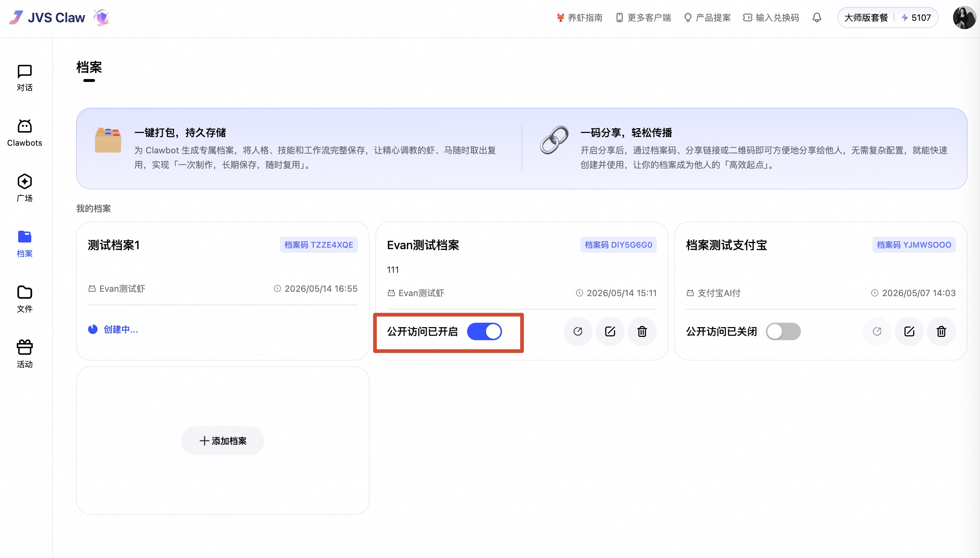Open 养虾指南 guide link
This screenshot has width=980, height=558.
(580, 17)
